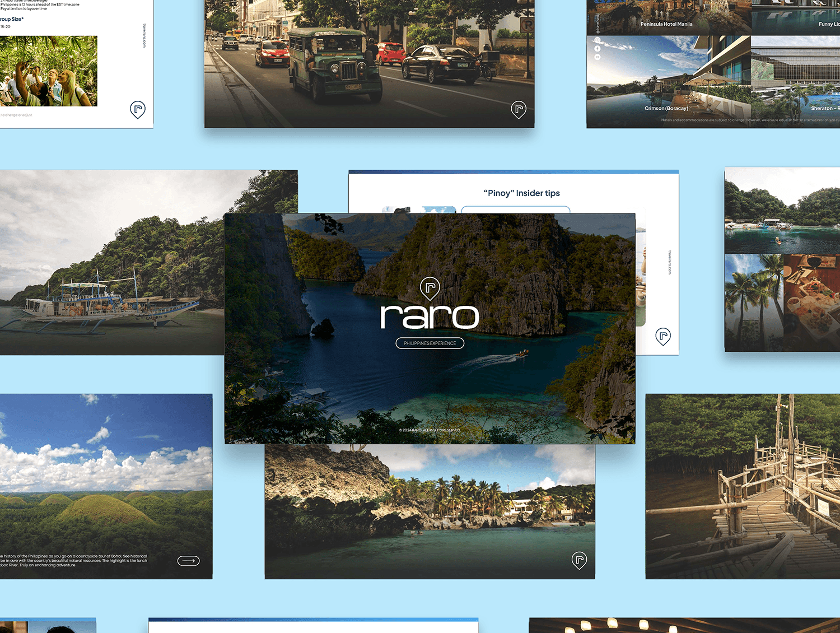The width and height of the screenshot is (840, 633).
Task: Select the Peninsula Hotel Manila label
Action: pos(666,24)
